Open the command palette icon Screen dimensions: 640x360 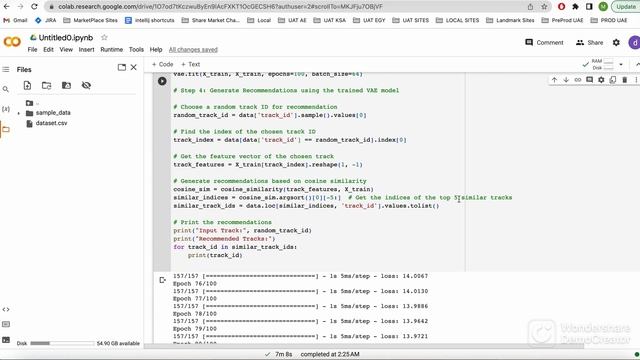point(6,324)
